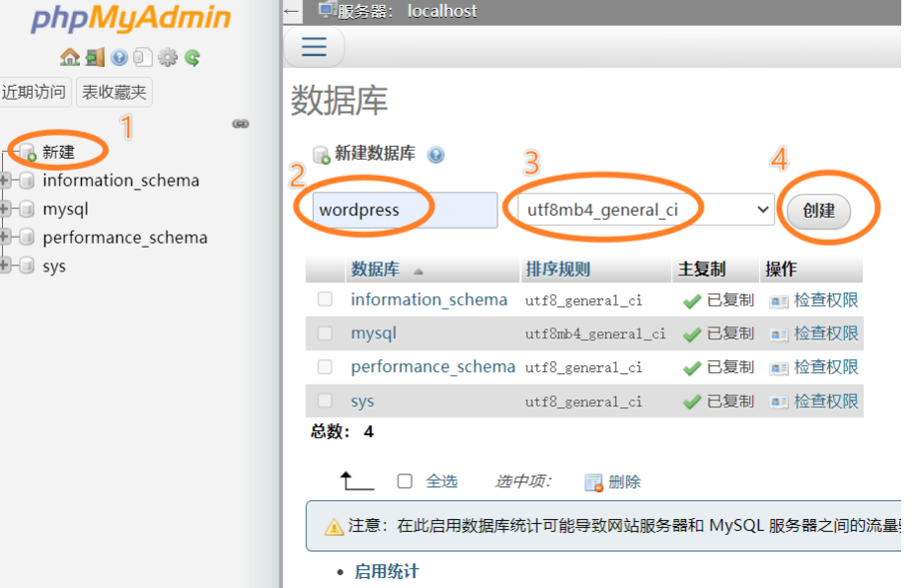Focus the database name field containing wordpress

(x=405, y=209)
